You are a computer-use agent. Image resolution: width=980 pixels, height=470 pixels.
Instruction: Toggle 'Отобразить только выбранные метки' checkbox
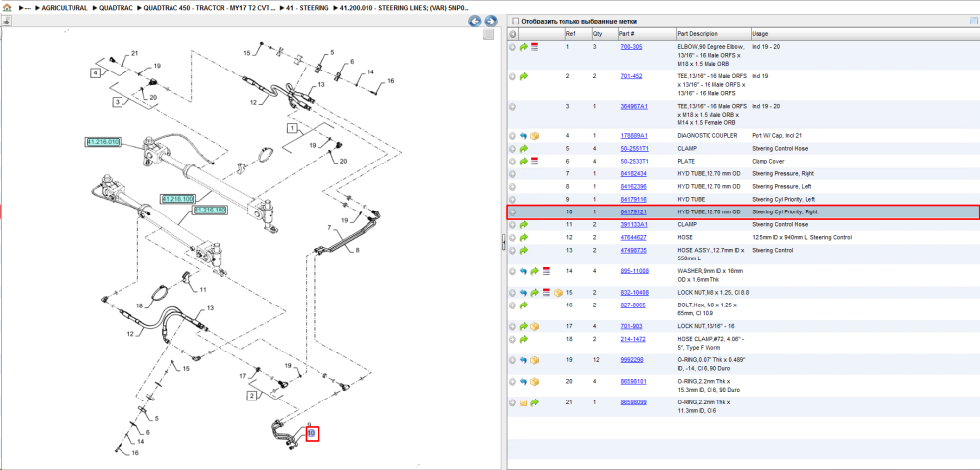(515, 22)
